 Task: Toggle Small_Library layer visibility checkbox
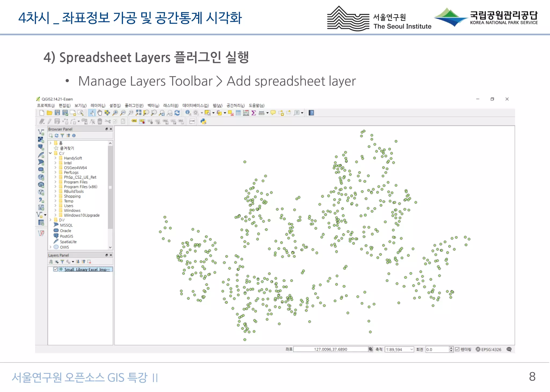point(56,269)
